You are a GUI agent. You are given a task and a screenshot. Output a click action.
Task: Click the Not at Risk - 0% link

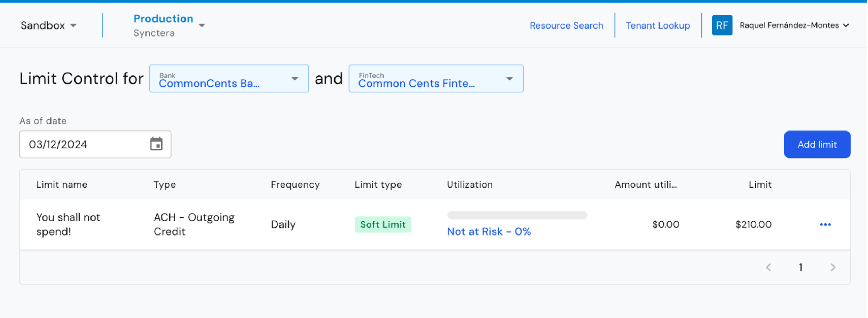[489, 232]
